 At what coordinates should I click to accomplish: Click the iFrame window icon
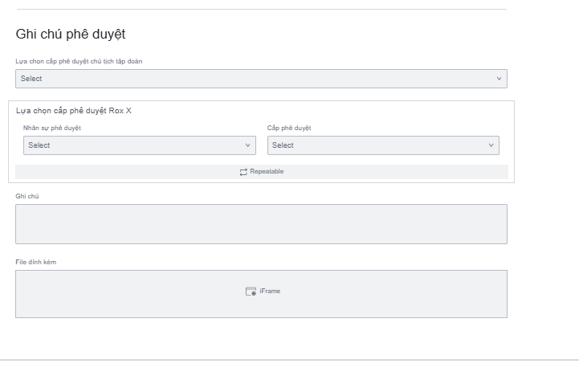tap(251, 292)
